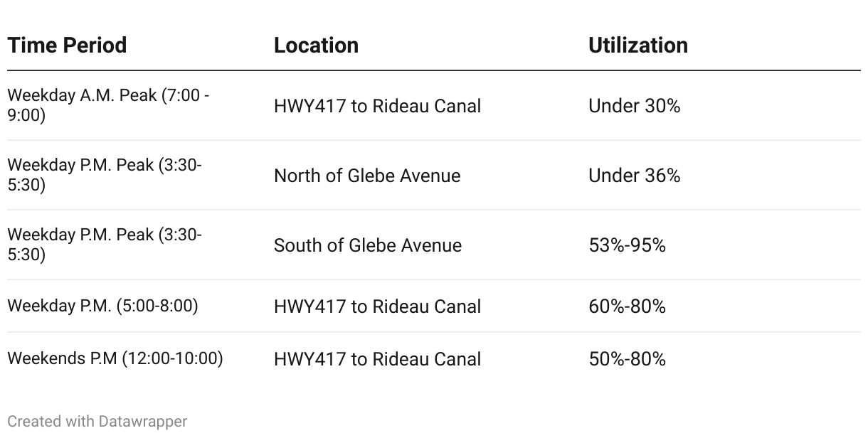This screenshot has width=868, height=438.
Task: Open the Created with Datawrapper link
Action: 97,422
